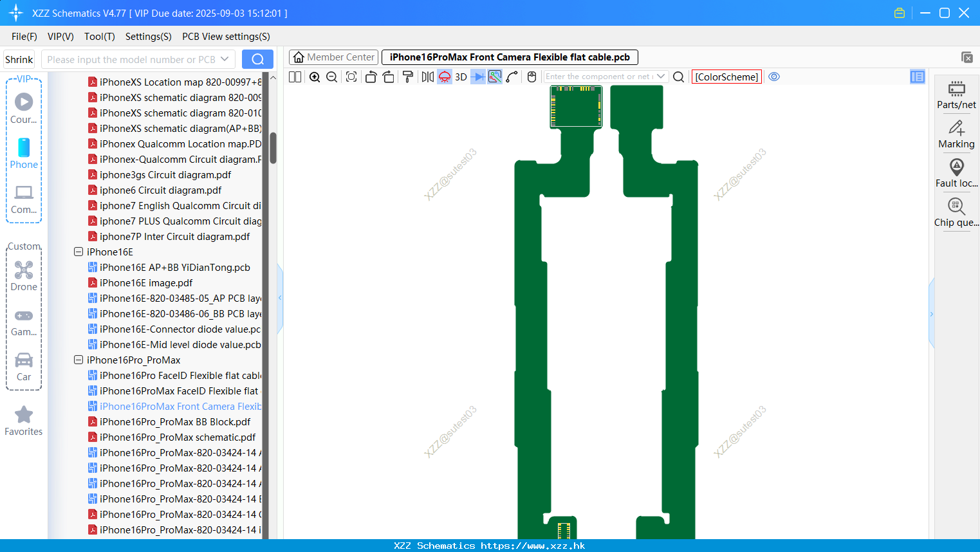
Task: Click the Shrink button
Action: coord(19,59)
